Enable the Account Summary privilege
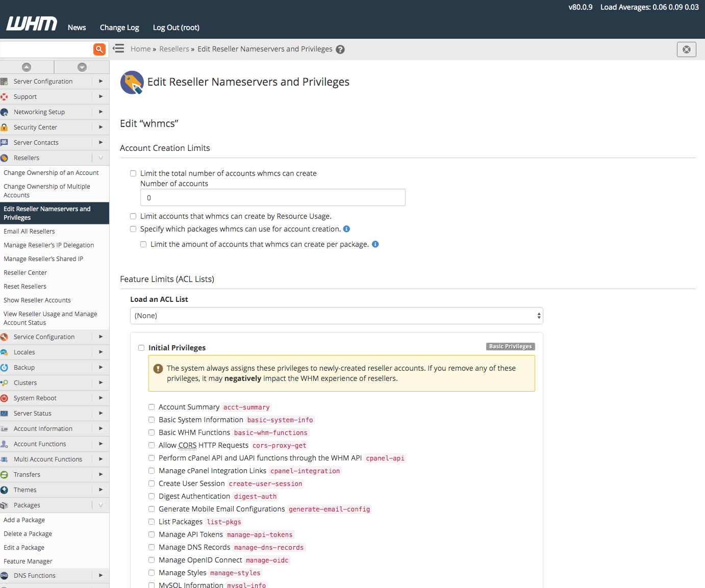This screenshot has height=588, width=705. (152, 407)
